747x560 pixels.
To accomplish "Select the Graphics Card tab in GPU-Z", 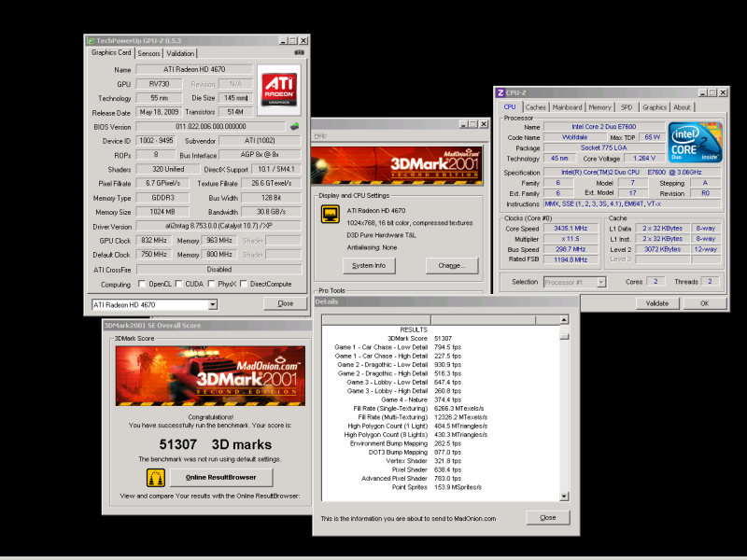I will pyautogui.click(x=111, y=52).
